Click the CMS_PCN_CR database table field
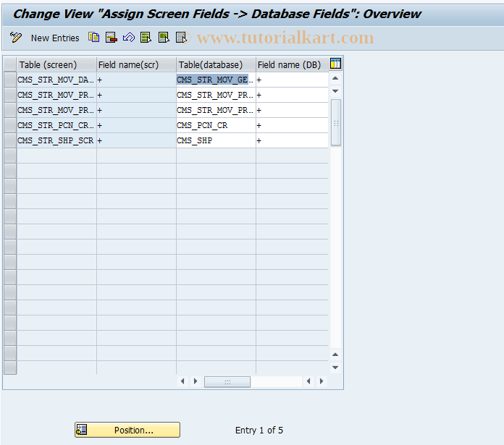504x445 pixels. point(216,125)
